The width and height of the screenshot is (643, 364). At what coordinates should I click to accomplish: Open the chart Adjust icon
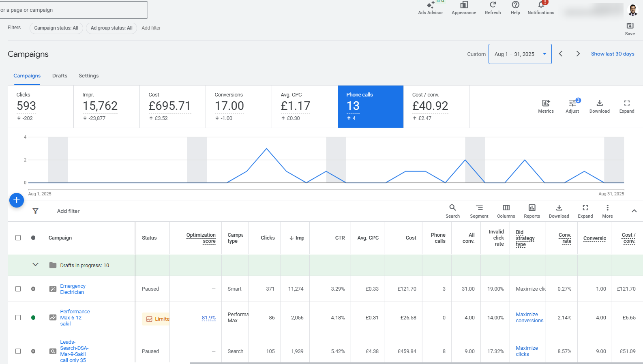click(572, 103)
